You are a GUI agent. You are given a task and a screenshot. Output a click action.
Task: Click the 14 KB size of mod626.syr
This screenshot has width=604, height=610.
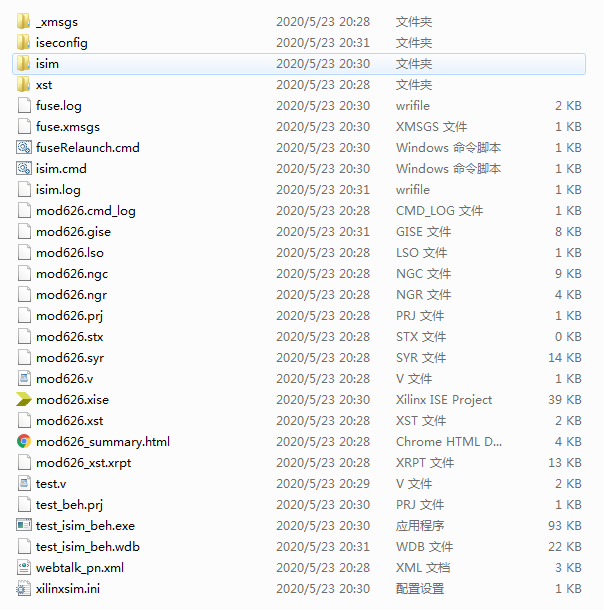tap(565, 358)
